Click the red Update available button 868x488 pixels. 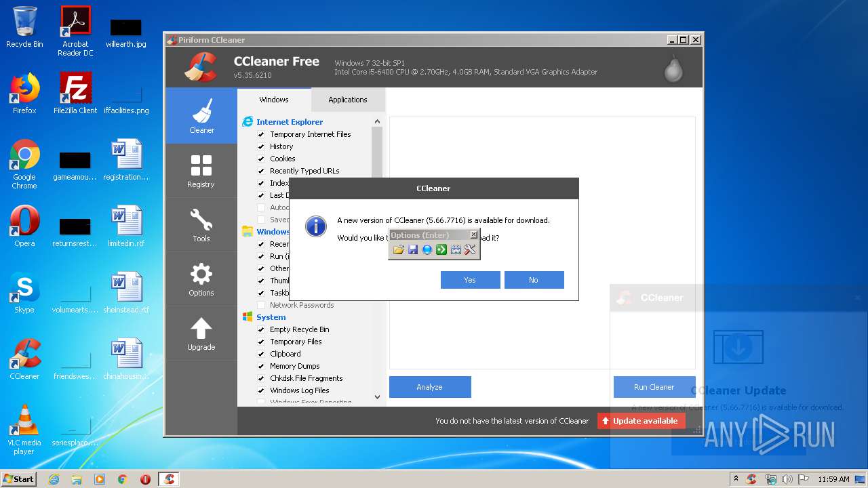(x=641, y=421)
